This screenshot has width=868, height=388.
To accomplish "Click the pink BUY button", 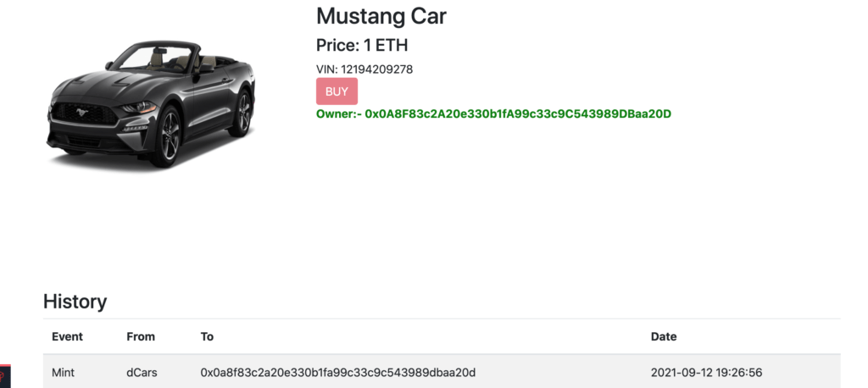I will (337, 91).
